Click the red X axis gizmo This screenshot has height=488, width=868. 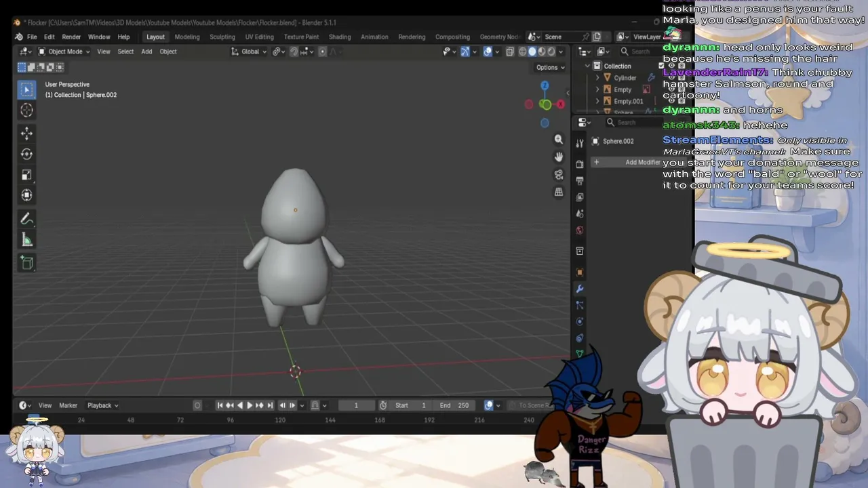561,104
